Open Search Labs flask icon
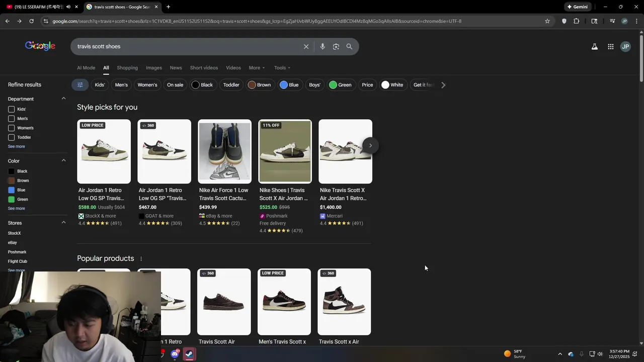 (x=595, y=46)
